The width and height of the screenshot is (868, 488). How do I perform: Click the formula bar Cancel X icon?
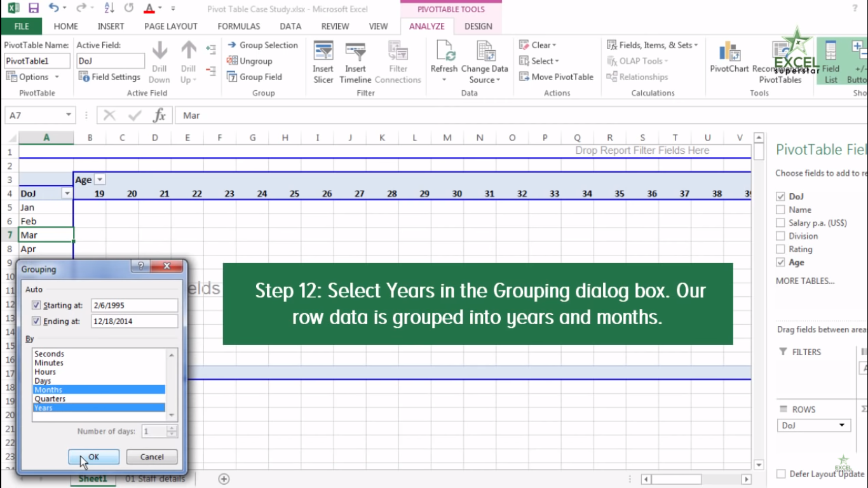pos(110,115)
